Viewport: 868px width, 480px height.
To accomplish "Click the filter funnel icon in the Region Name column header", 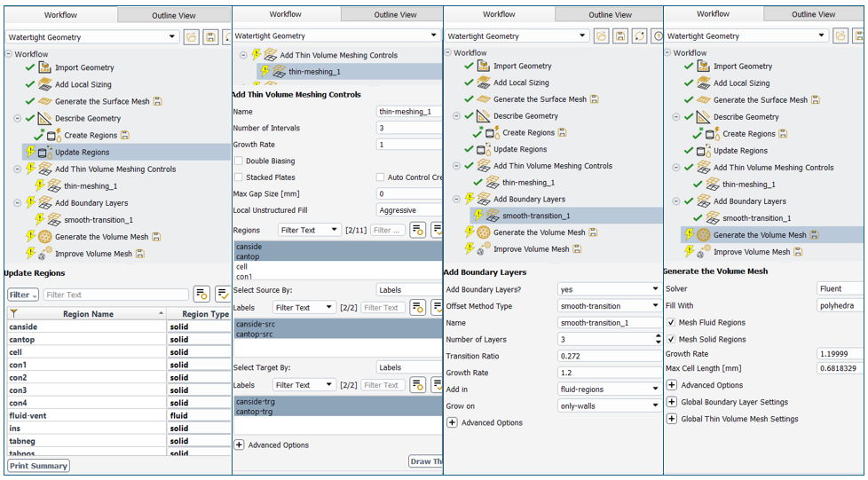I will [14, 314].
